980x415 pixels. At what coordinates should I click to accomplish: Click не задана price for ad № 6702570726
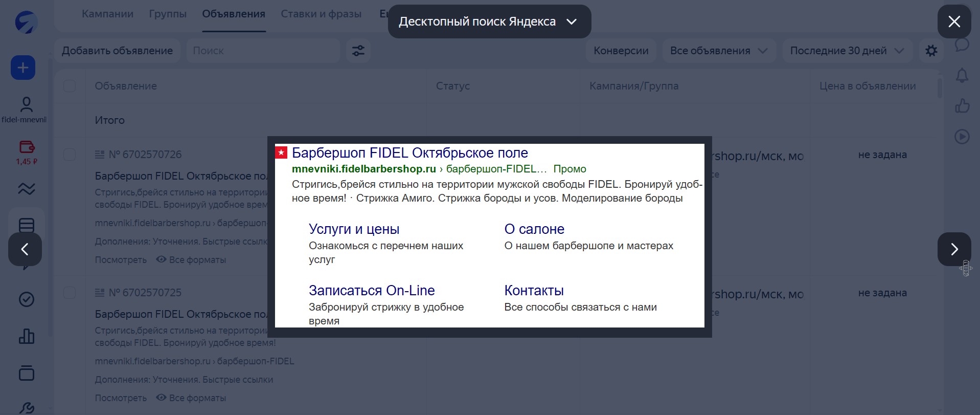[x=882, y=155]
